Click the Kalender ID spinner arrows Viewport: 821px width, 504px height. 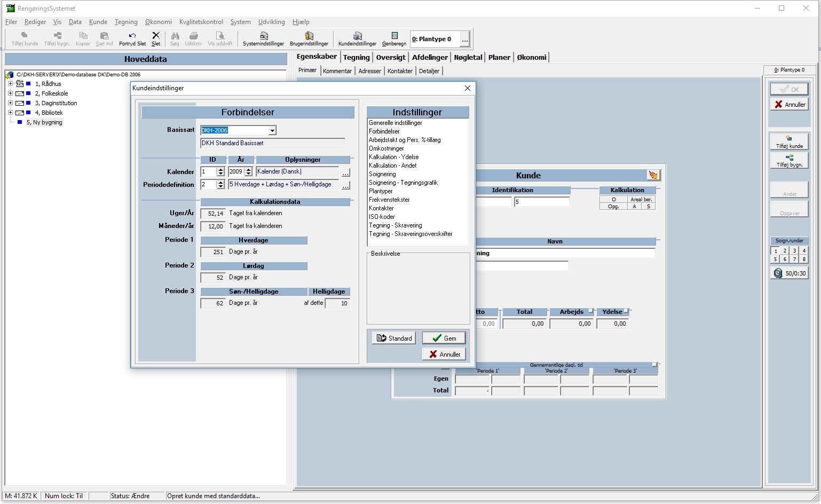pos(220,171)
